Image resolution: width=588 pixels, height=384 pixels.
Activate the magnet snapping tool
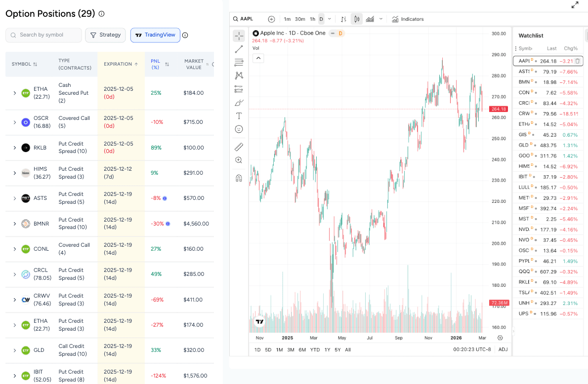(x=239, y=178)
